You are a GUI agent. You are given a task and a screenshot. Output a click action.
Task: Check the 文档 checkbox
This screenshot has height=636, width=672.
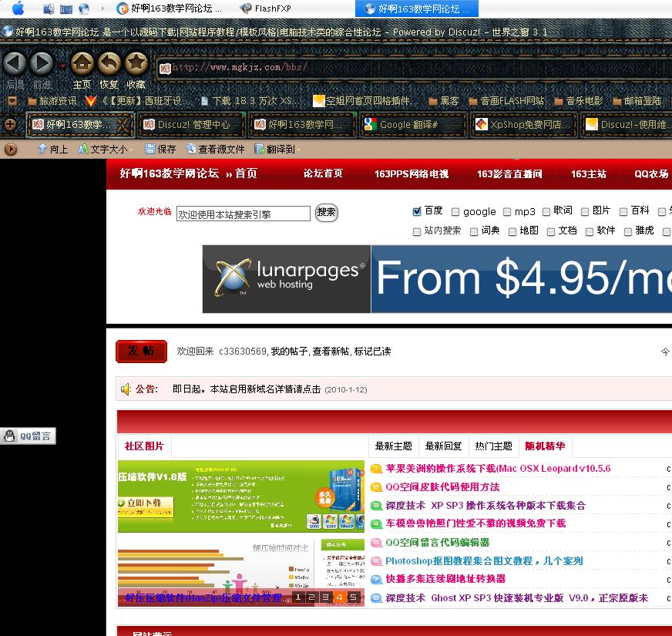(x=551, y=231)
